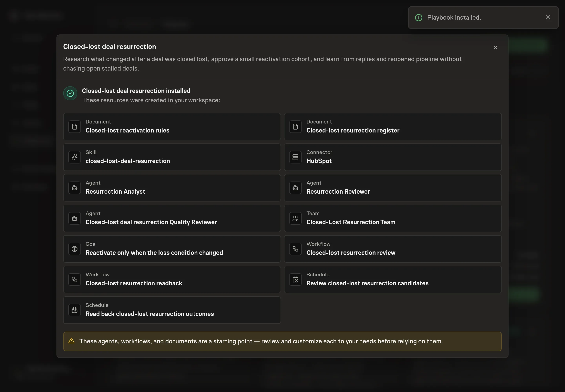The image size is (565, 392).
Task: Dismiss the Playbook installed notification
Action: 548,17
